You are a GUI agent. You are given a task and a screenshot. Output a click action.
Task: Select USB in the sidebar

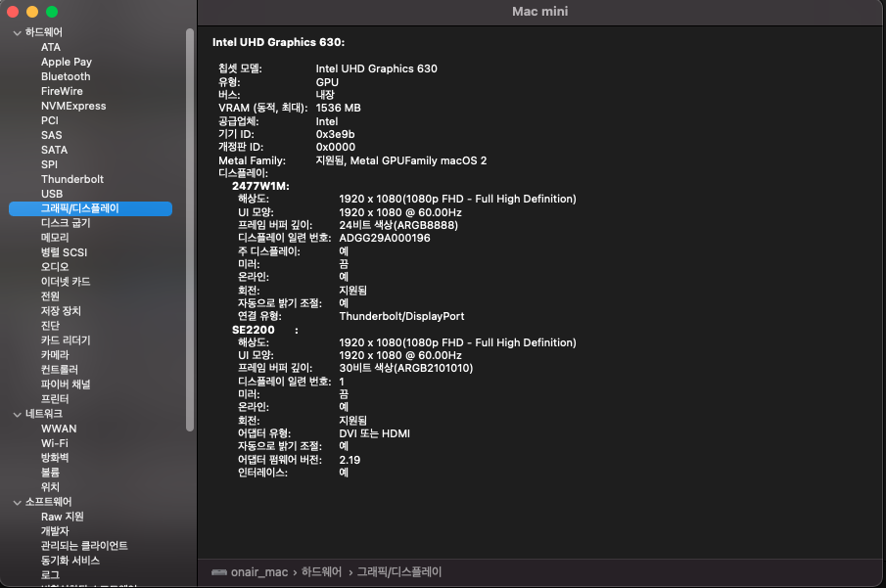[x=52, y=195]
